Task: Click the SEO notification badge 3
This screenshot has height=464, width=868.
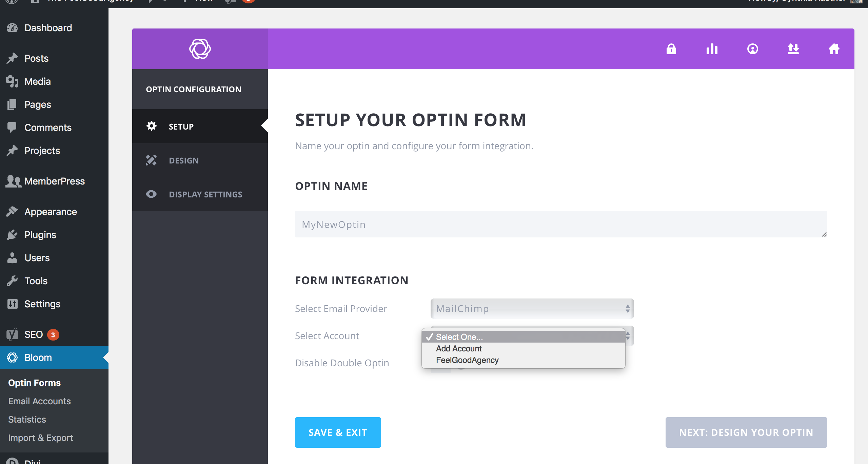Action: (x=53, y=335)
